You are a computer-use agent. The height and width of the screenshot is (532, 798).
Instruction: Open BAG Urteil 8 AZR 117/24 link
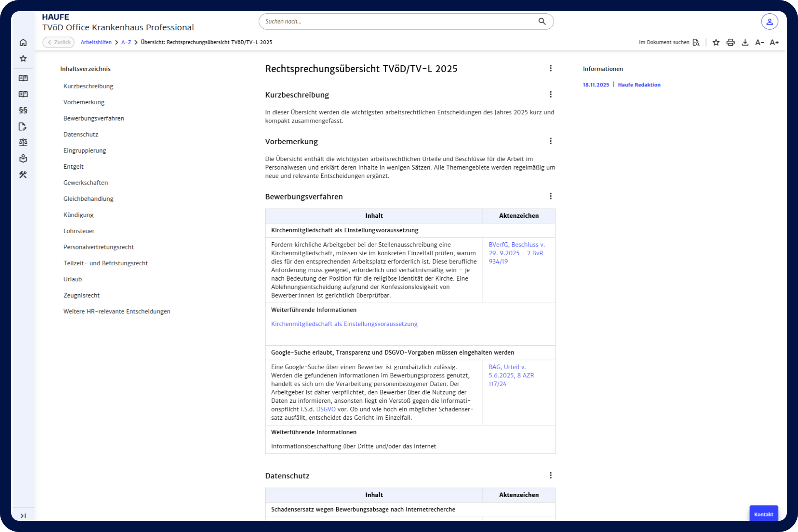click(x=511, y=375)
